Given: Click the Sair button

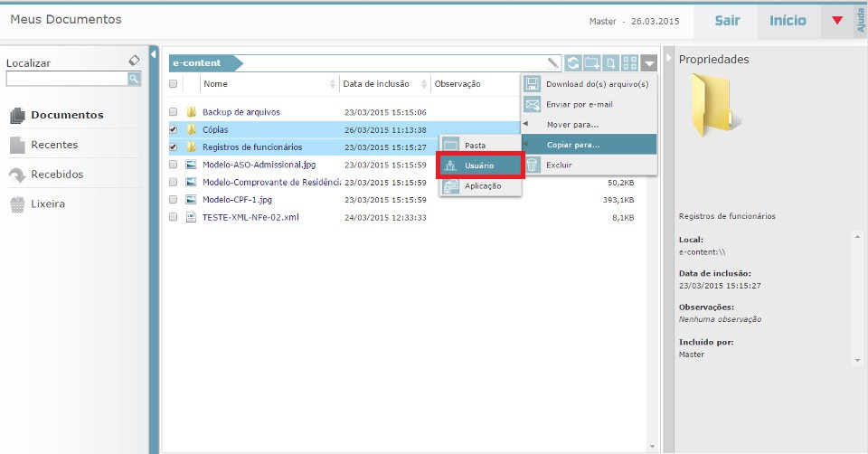Looking at the screenshot, I should pyautogui.click(x=727, y=20).
